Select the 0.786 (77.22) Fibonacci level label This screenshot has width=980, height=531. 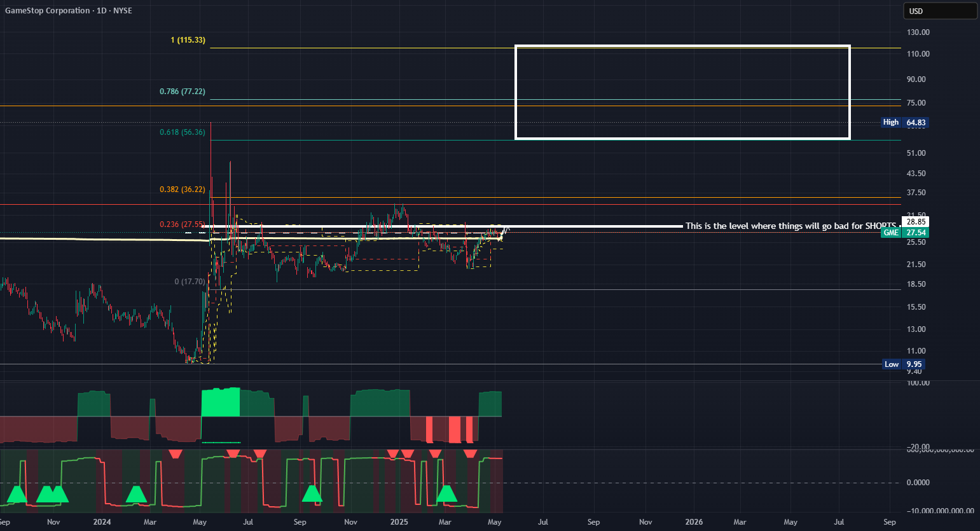point(183,92)
